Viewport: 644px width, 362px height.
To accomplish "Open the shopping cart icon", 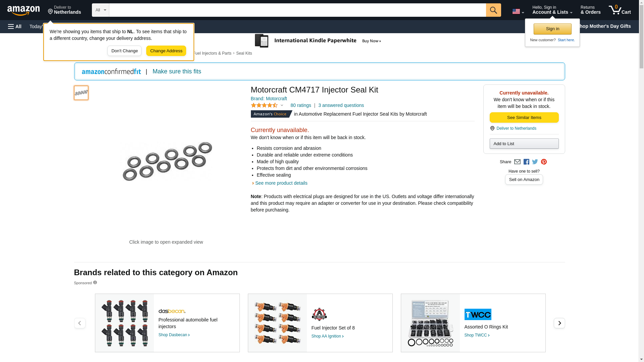I will click(x=620, y=10).
